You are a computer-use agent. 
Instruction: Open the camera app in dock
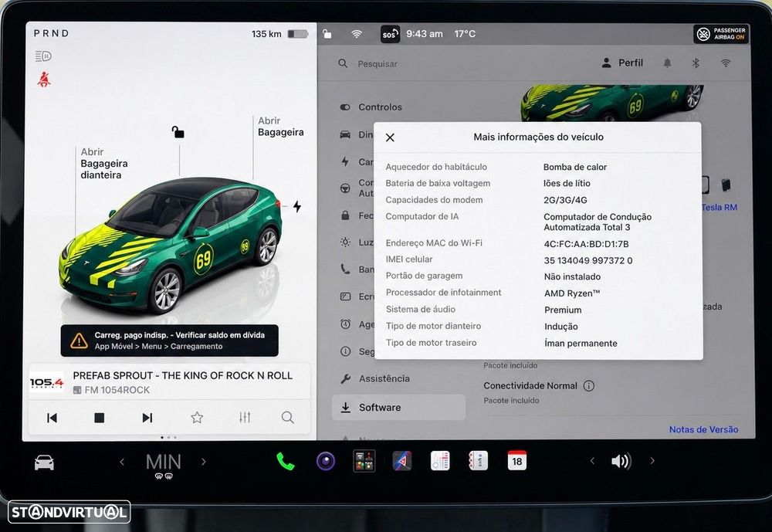point(326,462)
